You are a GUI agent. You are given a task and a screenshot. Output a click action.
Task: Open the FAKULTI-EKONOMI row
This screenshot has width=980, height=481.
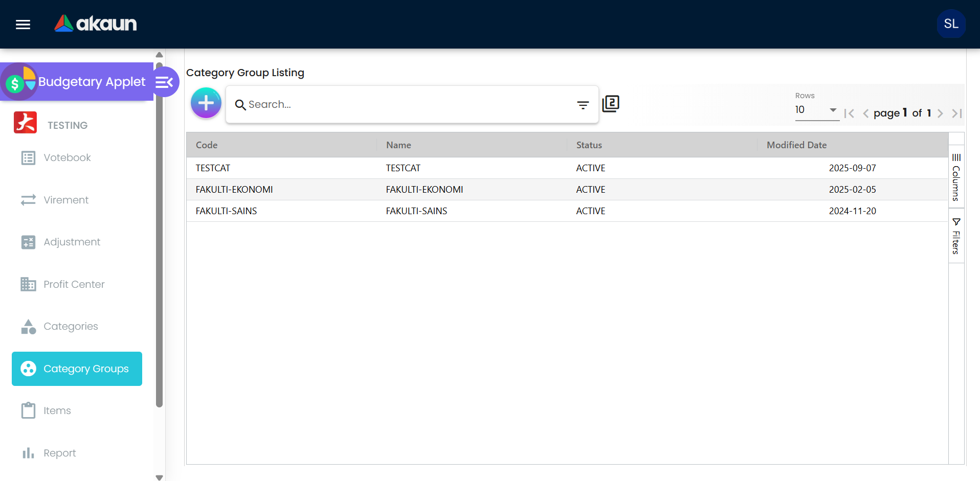pyautogui.click(x=234, y=190)
